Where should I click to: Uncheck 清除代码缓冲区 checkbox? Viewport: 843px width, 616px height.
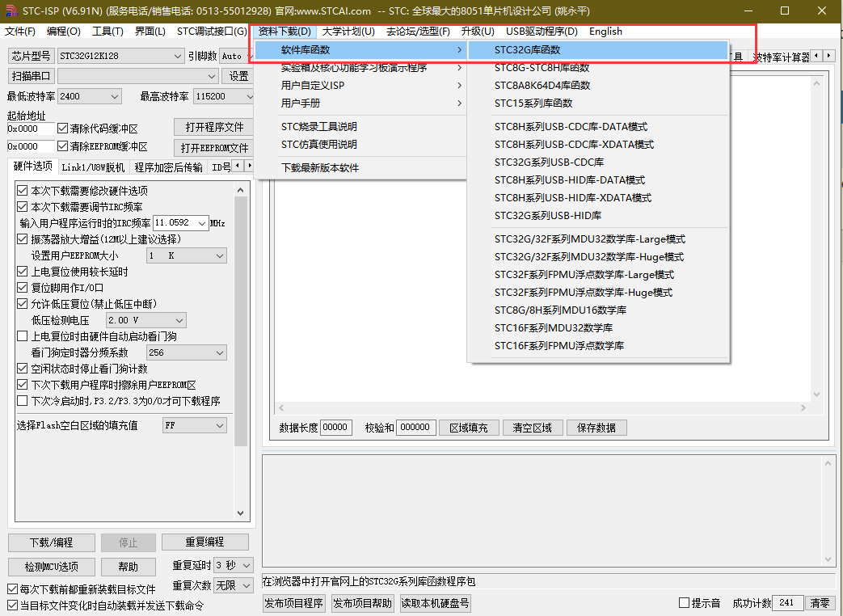62,129
